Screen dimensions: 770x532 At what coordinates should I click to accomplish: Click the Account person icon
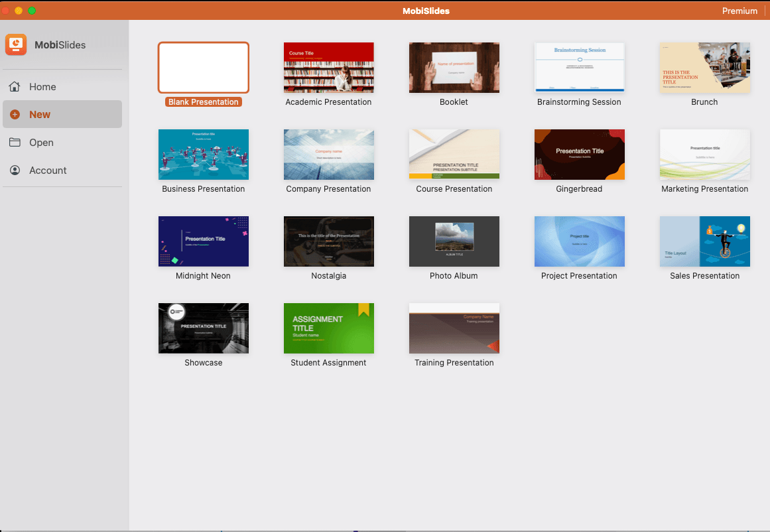[14, 170]
